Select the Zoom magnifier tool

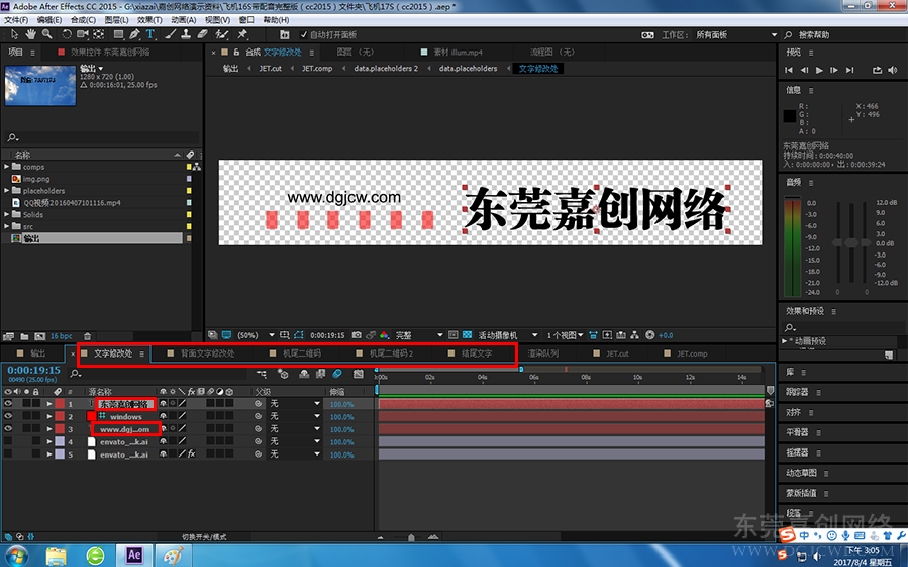[47, 34]
